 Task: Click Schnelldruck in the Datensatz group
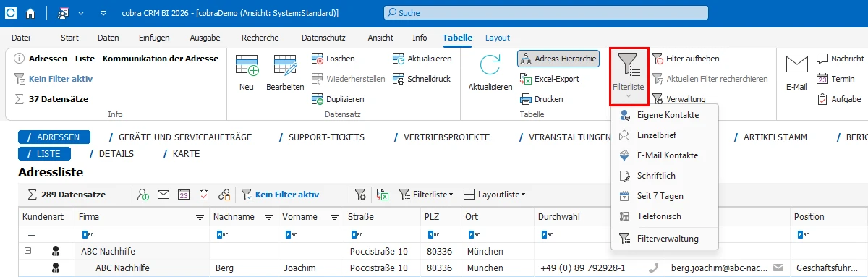422,79
